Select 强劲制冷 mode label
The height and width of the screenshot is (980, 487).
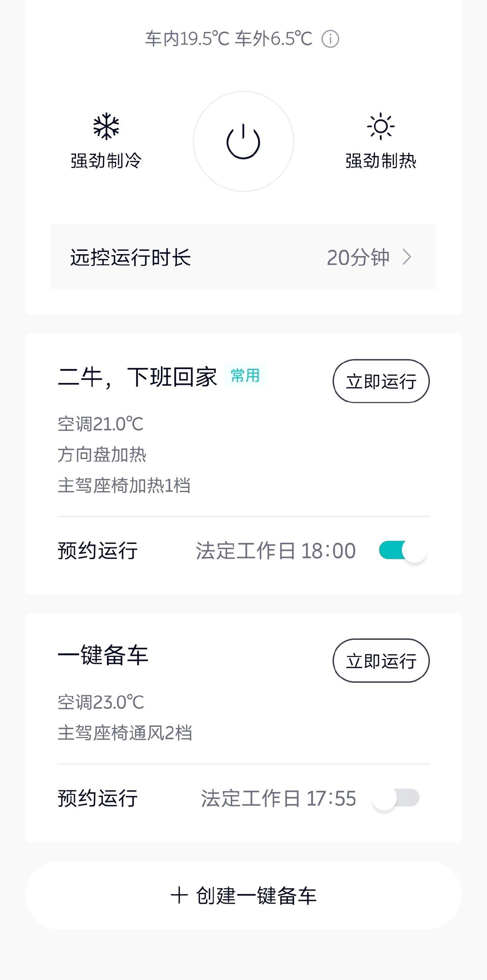(106, 160)
